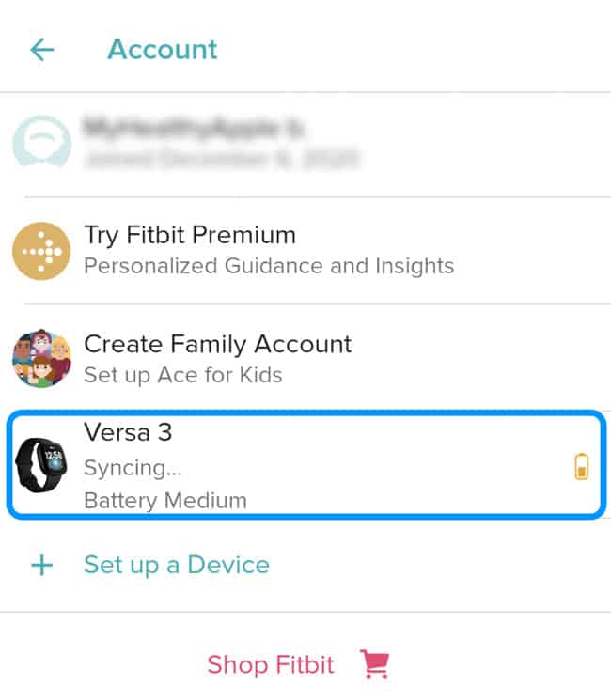Click the Set up a Device link
This screenshot has height=700, width=611.
click(177, 565)
